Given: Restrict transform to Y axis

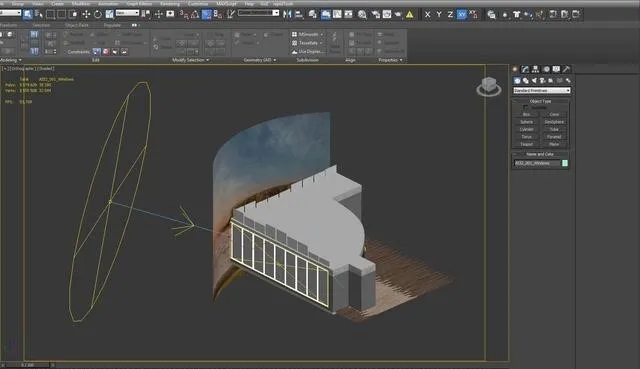Looking at the screenshot, I should pos(439,14).
